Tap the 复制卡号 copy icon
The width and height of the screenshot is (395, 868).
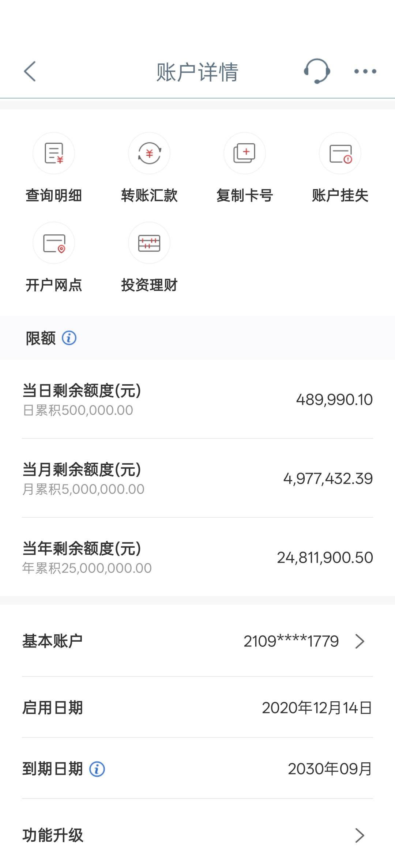tap(245, 153)
